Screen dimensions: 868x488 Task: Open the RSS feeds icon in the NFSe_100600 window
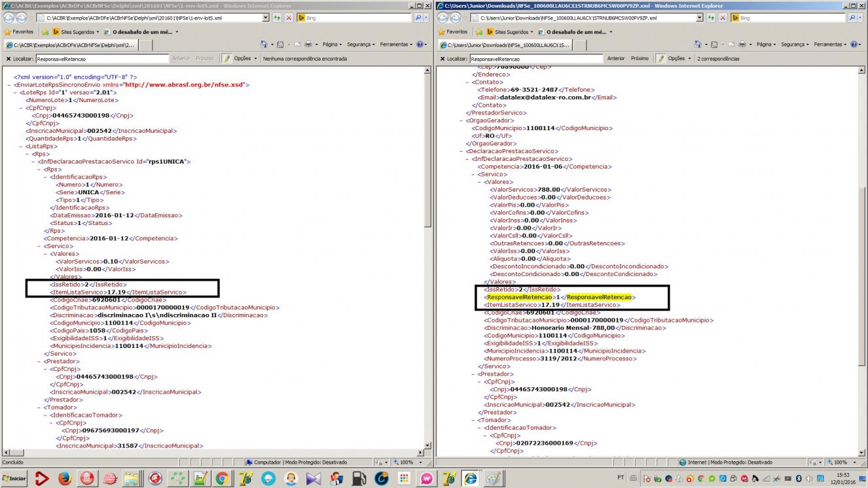(714, 44)
